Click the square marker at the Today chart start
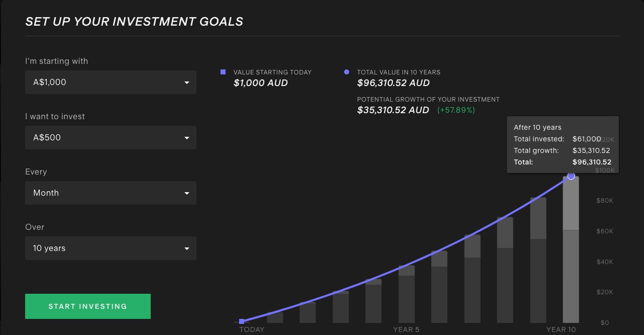The width and height of the screenshot is (644, 335). pyautogui.click(x=242, y=321)
